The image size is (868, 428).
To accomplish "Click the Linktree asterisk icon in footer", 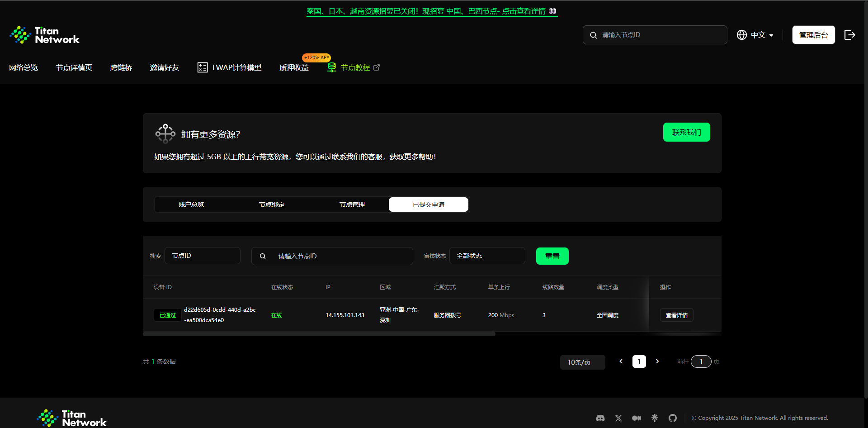I will tap(655, 418).
